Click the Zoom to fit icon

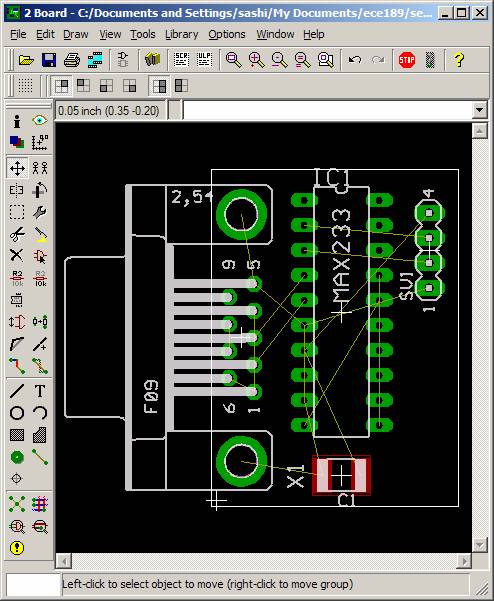[233, 60]
